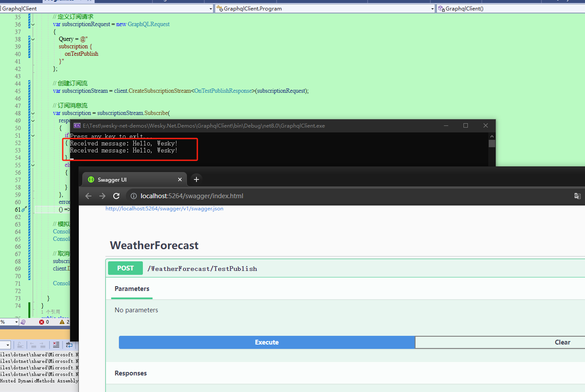Go to next message in Output panel

pos(43,345)
